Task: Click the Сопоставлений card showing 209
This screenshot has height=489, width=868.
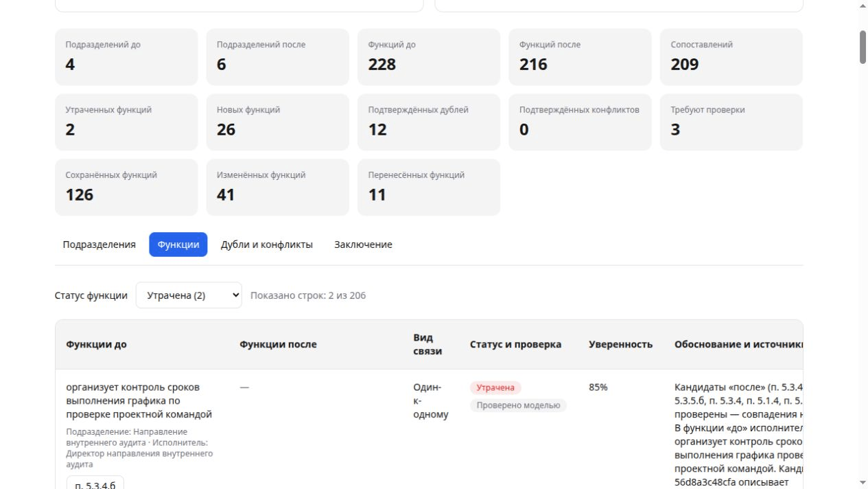Action: tap(731, 57)
